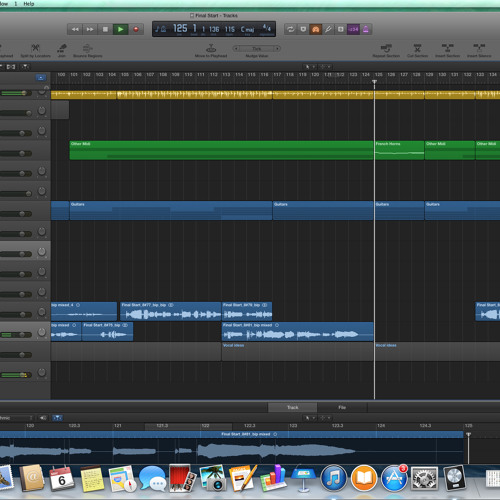Toggle the blue Catch button in the audio editor
The height and width of the screenshot is (500, 500).
[x=57, y=418]
